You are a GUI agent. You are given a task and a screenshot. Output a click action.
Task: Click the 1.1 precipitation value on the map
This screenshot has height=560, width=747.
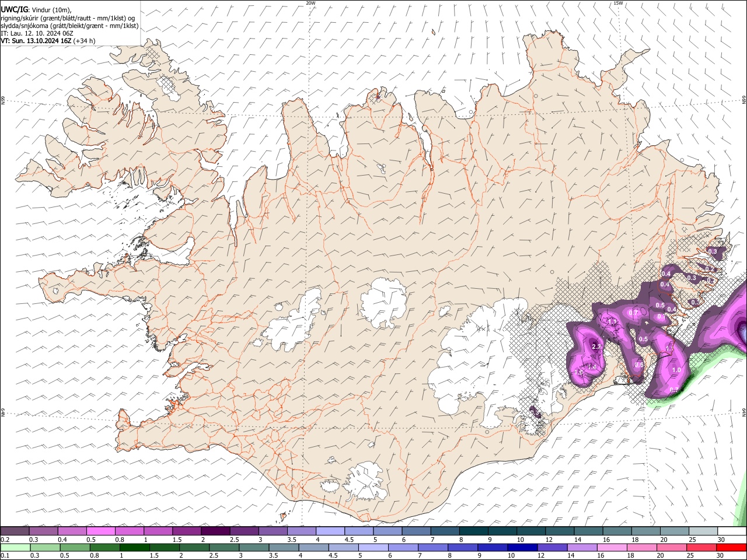click(x=612, y=322)
